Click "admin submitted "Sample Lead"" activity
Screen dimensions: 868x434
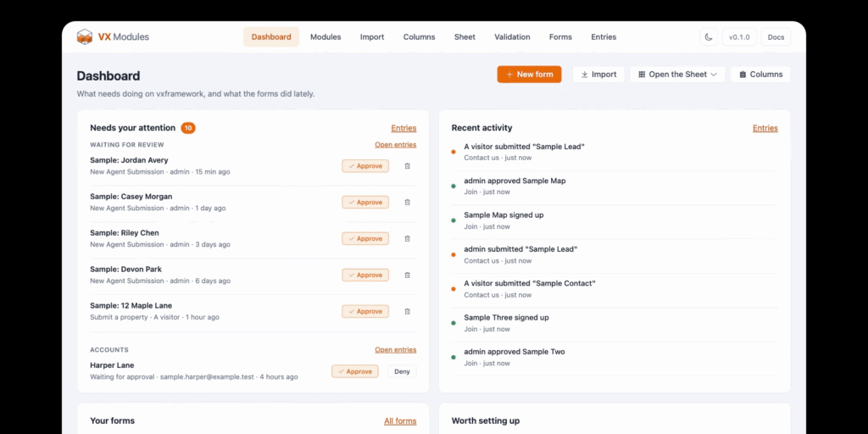point(521,249)
